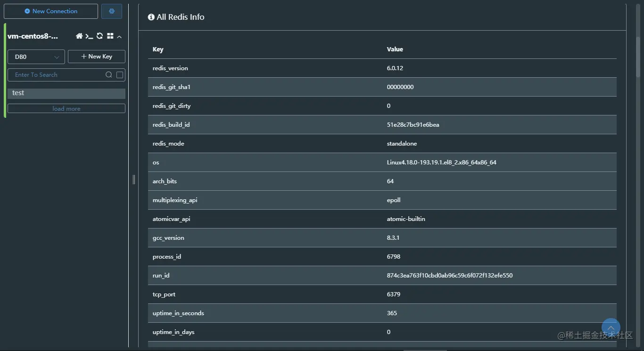This screenshot has width=644, height=351.
Task: Click the vm-centos8 connection name
Action: pyautogui.click(x=33, y=36)
